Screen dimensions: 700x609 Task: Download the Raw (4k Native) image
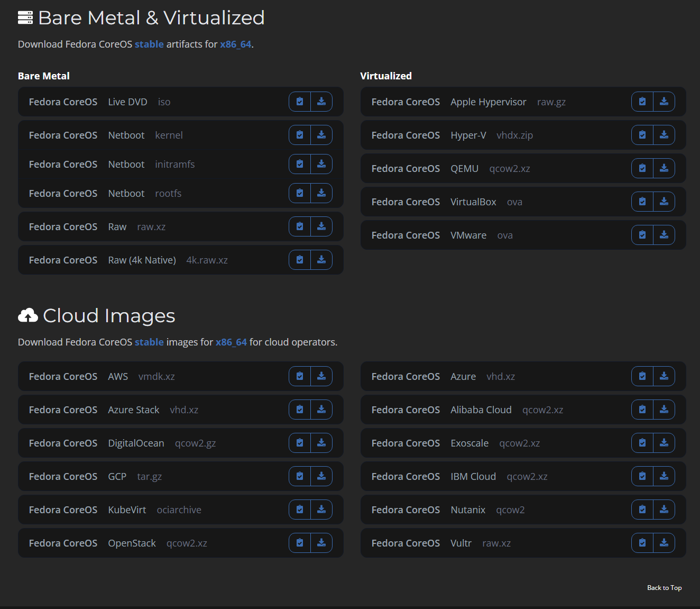[321, 260]
